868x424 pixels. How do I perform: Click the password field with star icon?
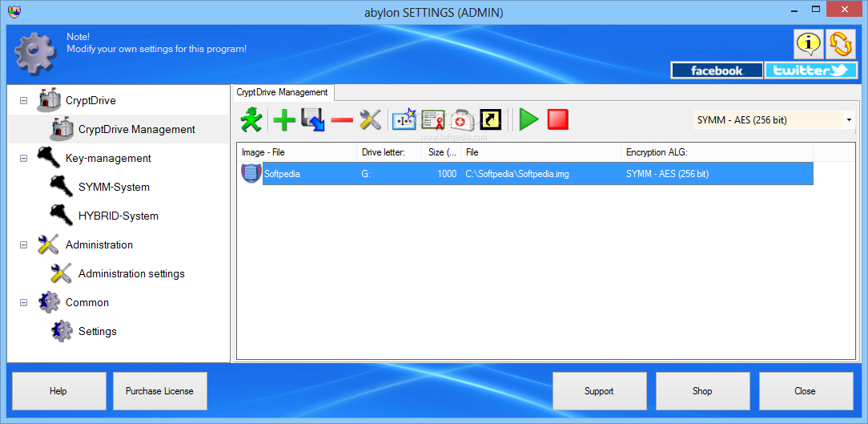[404, 119]
